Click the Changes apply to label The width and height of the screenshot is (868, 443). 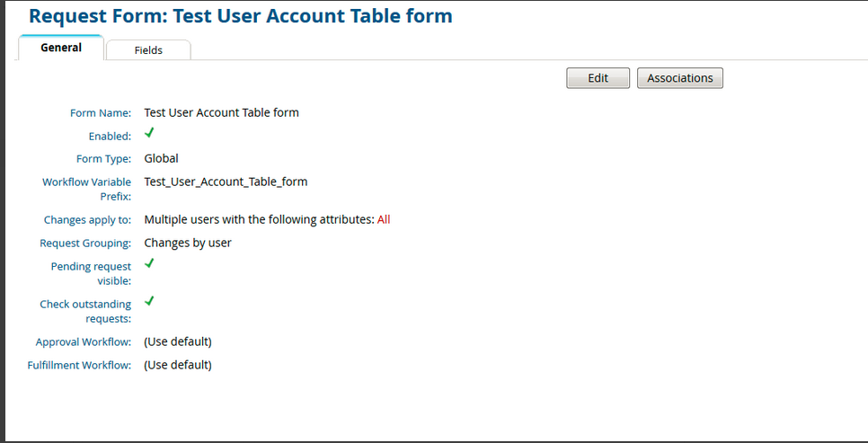[87, 220]
